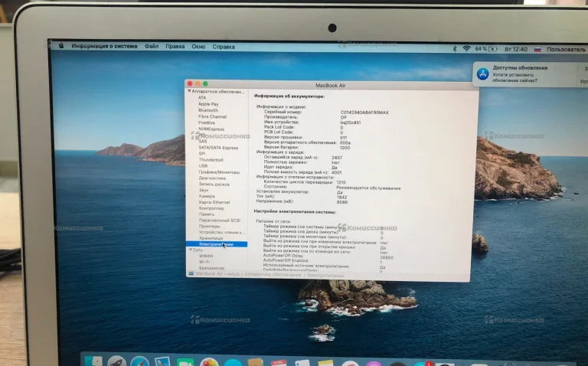This screenshot has width=588, height=366.
Task: Select SPI in the sidebar
Action: 202,154
